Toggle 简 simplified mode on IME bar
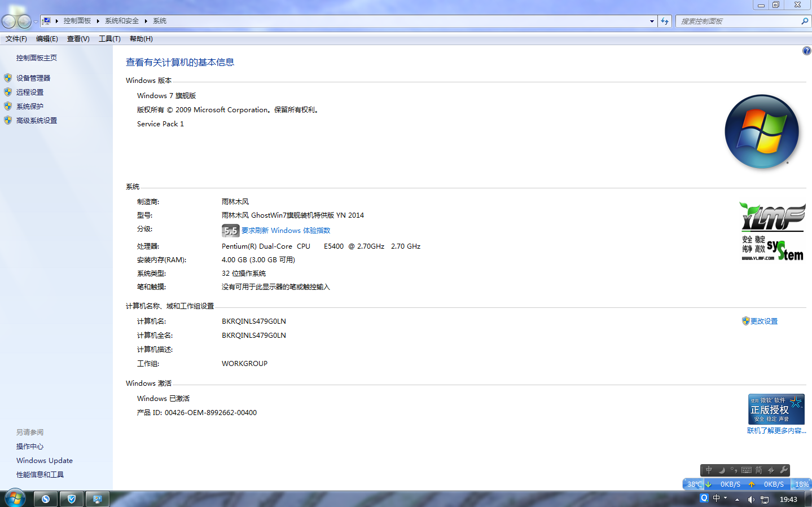Image resolution: width=812 pixels, height=507 pixels. [x=759, y=470]
